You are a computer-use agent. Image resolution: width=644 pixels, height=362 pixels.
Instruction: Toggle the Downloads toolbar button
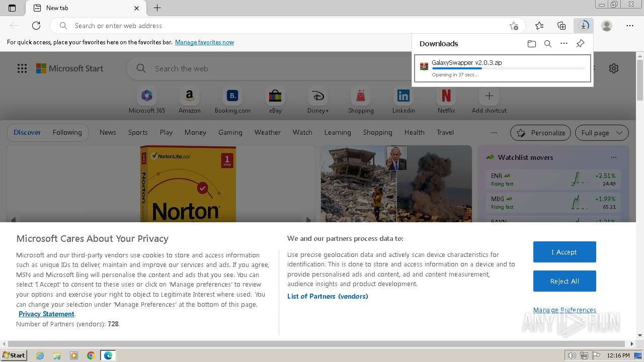coord(584,26)
